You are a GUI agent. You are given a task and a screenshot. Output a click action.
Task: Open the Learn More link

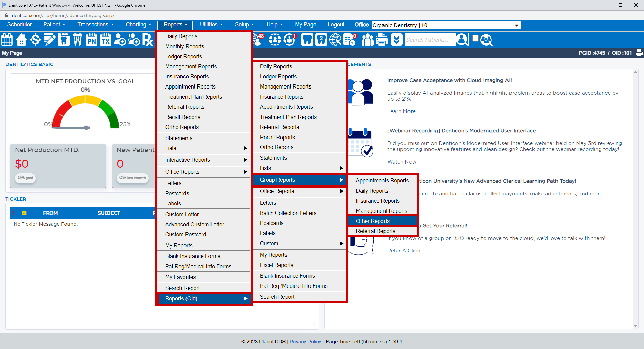tap(401, 111)
